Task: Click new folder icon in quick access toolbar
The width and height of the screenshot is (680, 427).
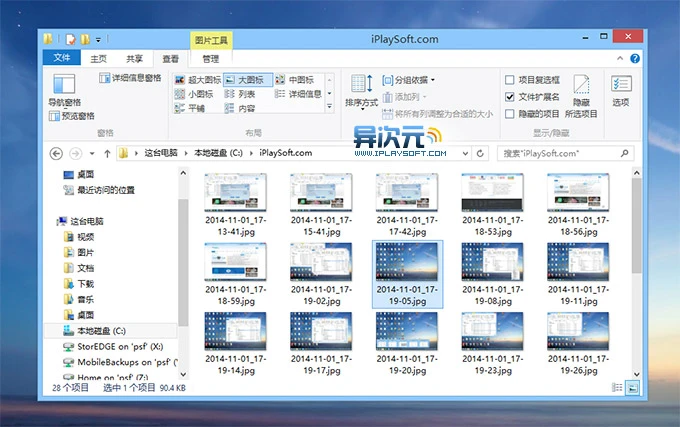Action: (x=85, y=39)
